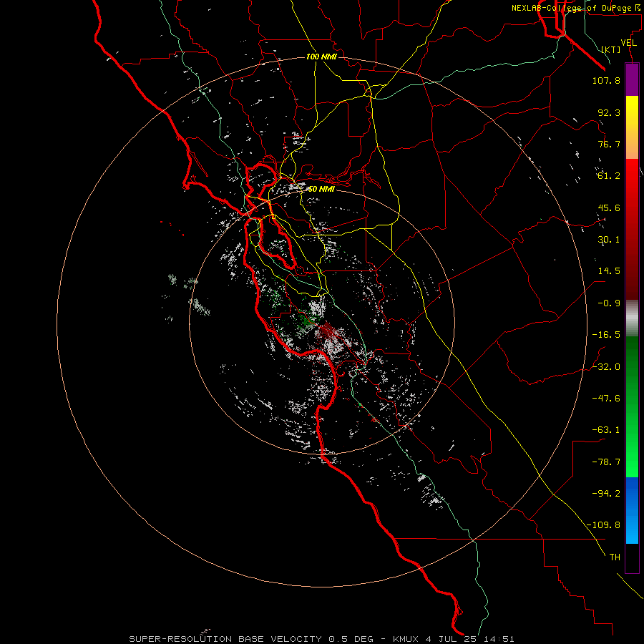This screenshot has width=644, height=644.
Task: Select the 107.8 velocity scale value
Action: pos(606,80)
